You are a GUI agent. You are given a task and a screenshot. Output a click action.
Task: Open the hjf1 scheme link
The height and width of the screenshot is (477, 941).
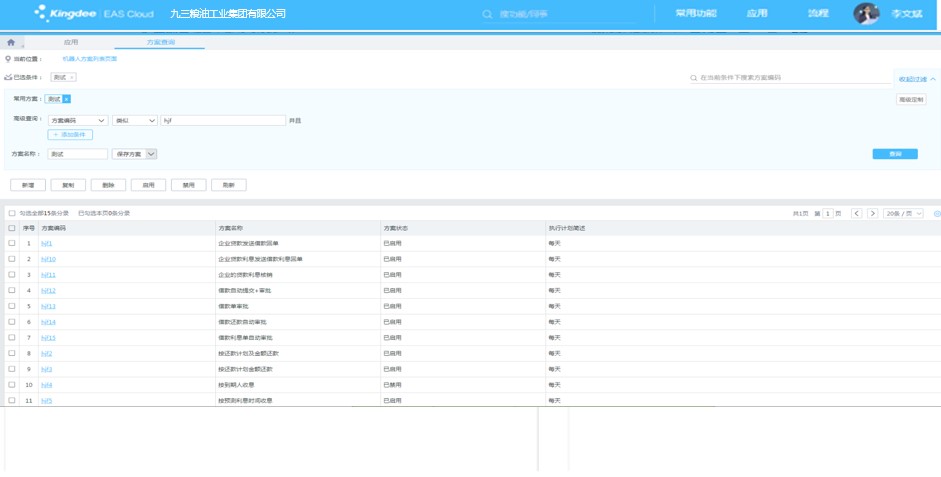tap(47, 243)
